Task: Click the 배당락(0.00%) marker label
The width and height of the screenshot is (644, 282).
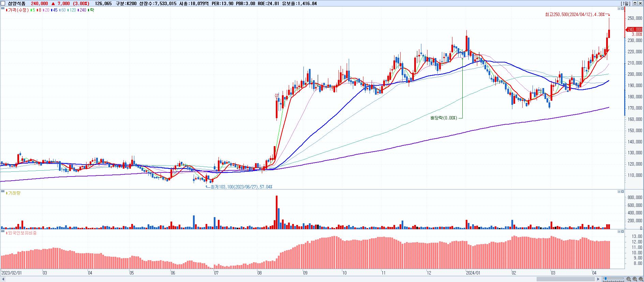Action: tap(444, 118)
